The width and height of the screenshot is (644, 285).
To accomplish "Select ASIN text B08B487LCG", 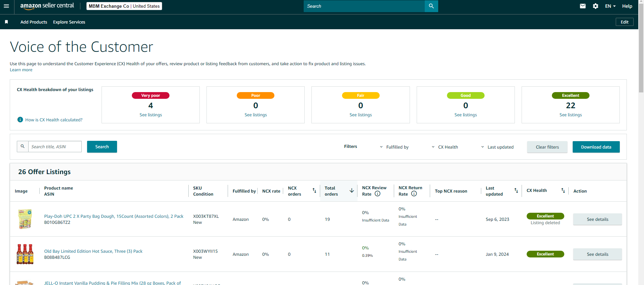I will click(x=57, y=257).
